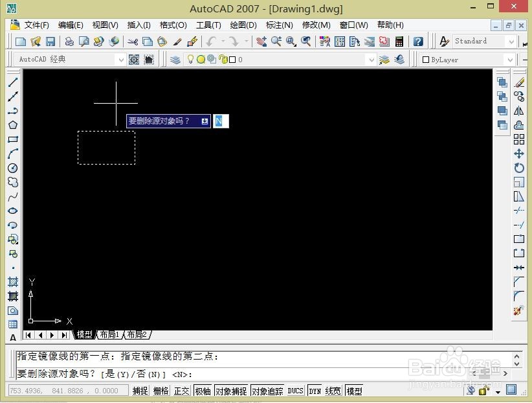Select the Erase modify tool
Viewport: 532px width, 403px height.
(519, 82)
